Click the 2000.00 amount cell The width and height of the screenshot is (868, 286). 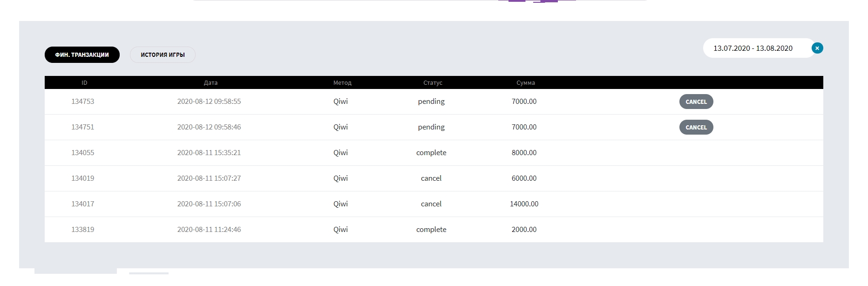click(524, 230)
